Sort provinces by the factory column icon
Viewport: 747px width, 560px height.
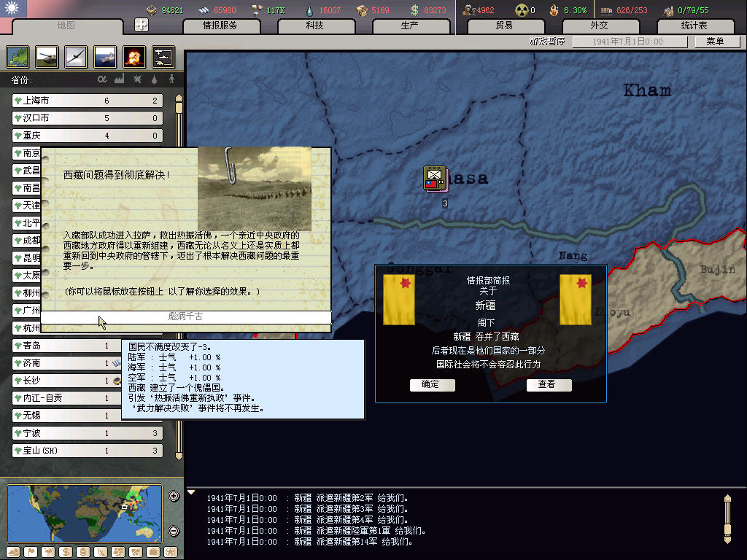(x=120, y=79)
